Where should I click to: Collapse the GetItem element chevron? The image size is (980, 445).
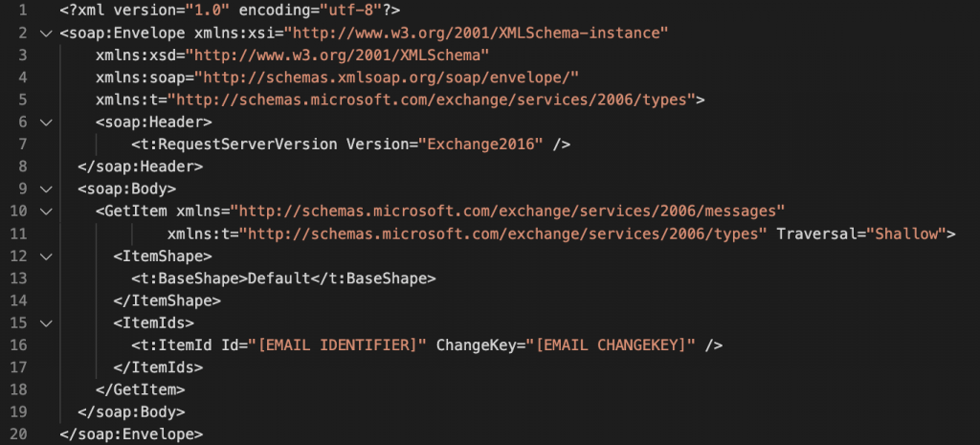(x=46, y=211)
